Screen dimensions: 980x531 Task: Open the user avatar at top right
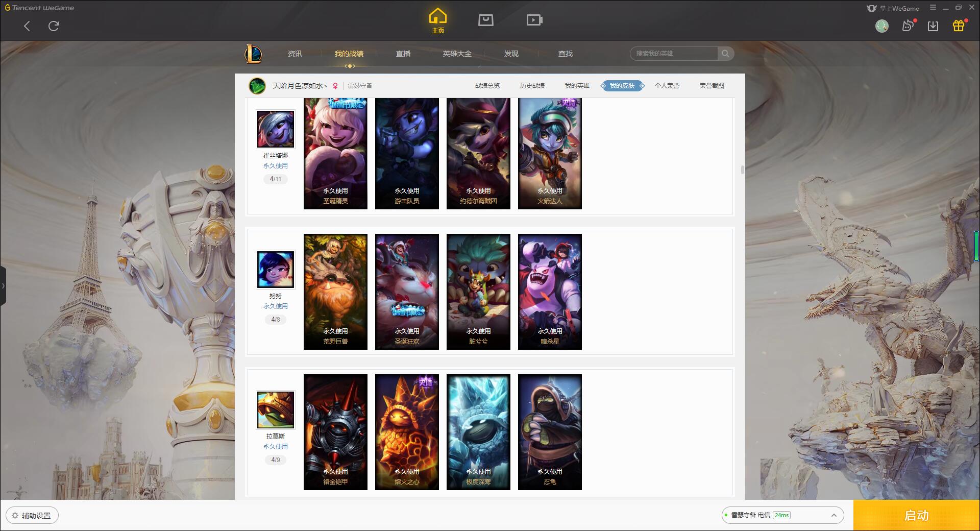(882, 26)
